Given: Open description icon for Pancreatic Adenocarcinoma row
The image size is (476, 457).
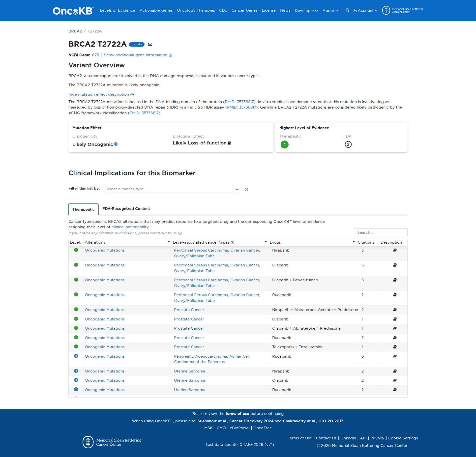Looking at the screenshot, I should [x=395, y=356].
